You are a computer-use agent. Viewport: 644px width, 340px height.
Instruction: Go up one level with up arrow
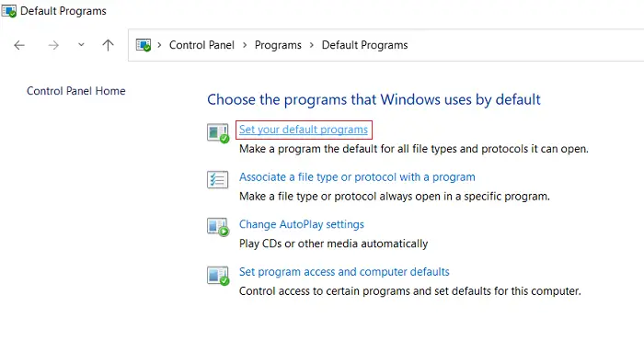pyautogui.click(x=108, y=45)
